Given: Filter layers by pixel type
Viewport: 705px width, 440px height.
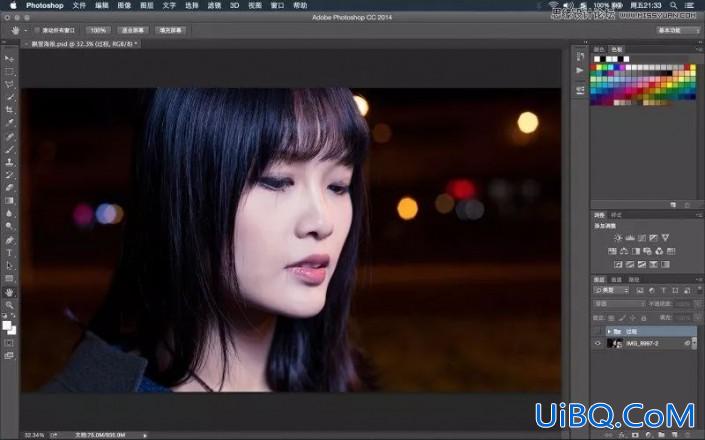Looking at the screenshot, I should tap(640, 291).
